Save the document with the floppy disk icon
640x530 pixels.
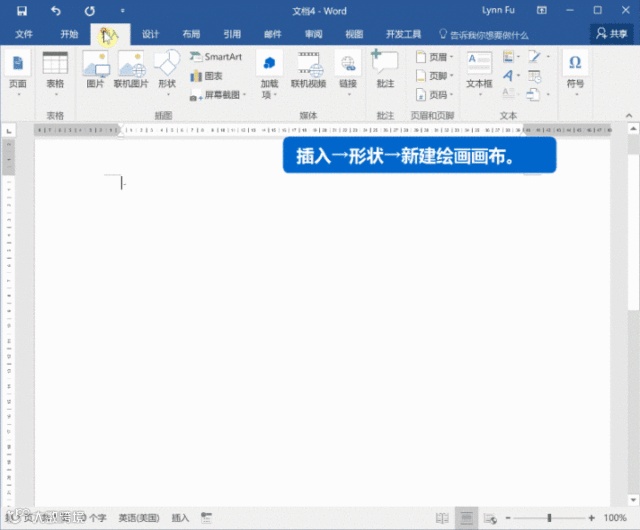pyautogui.click(x=22, y=11)
